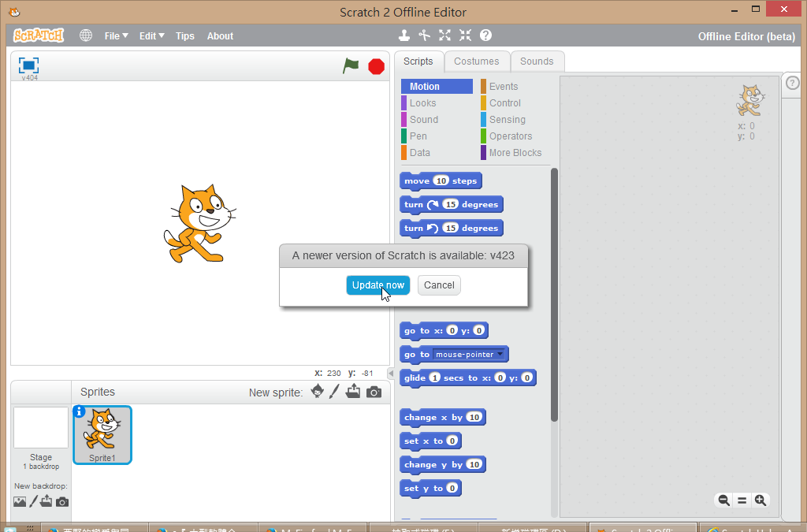Select the Shrink sprite tool
The width and height of the screenshot is (807, 532).
coord(465,35)
